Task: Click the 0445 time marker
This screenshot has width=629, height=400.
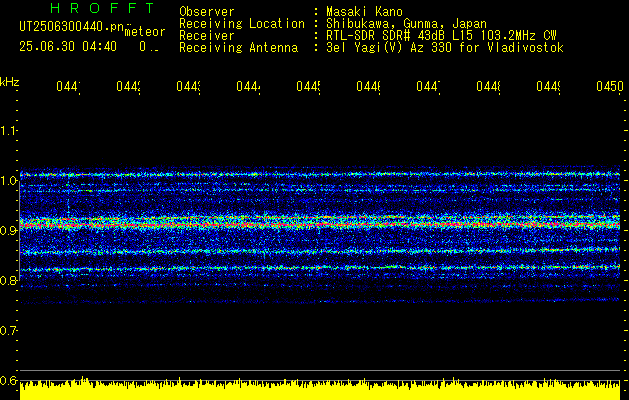Action: tap(308, 86)
